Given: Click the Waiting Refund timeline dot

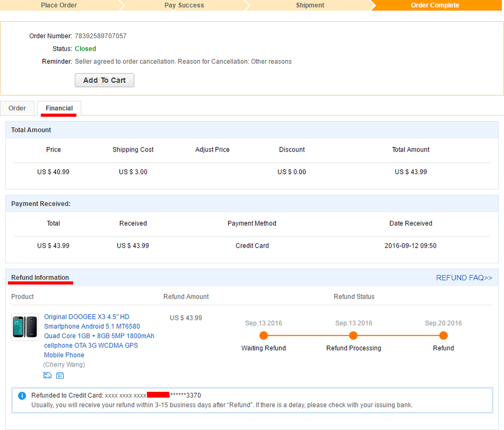Looking at the screenshot, I should [x=264, y=336].
